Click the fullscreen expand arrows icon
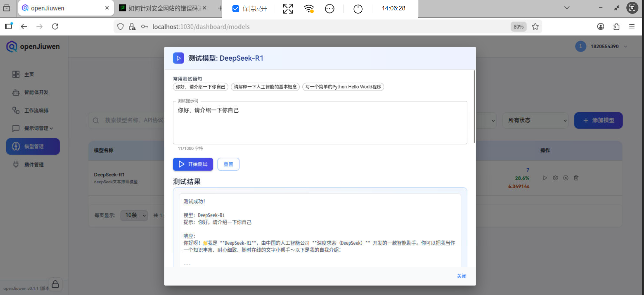Viewport: 644px width, 295px height. point(288,9)
